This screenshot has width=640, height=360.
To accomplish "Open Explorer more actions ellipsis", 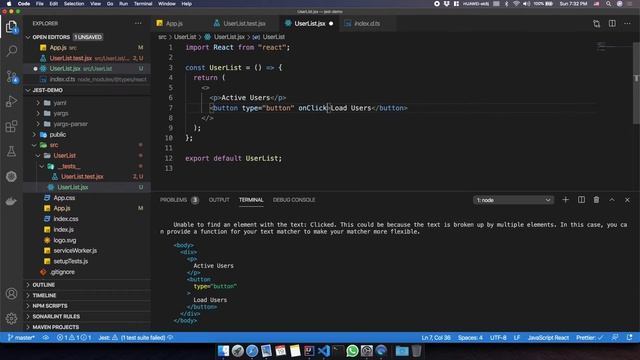I will [x=138, y=23].
